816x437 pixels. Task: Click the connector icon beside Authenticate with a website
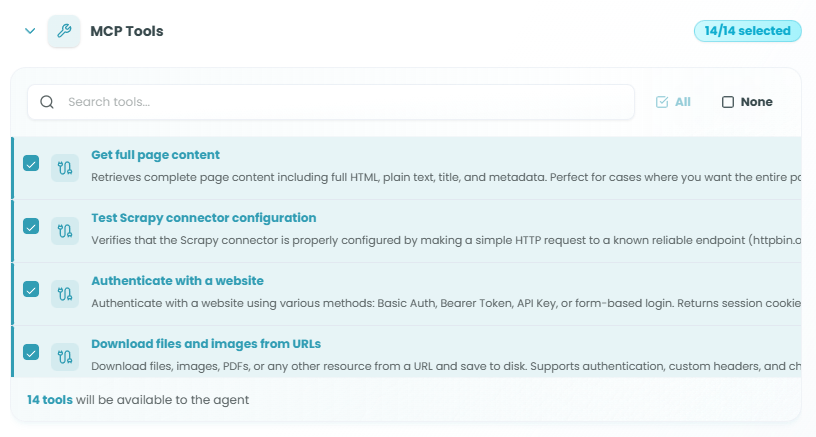[65, 294]
